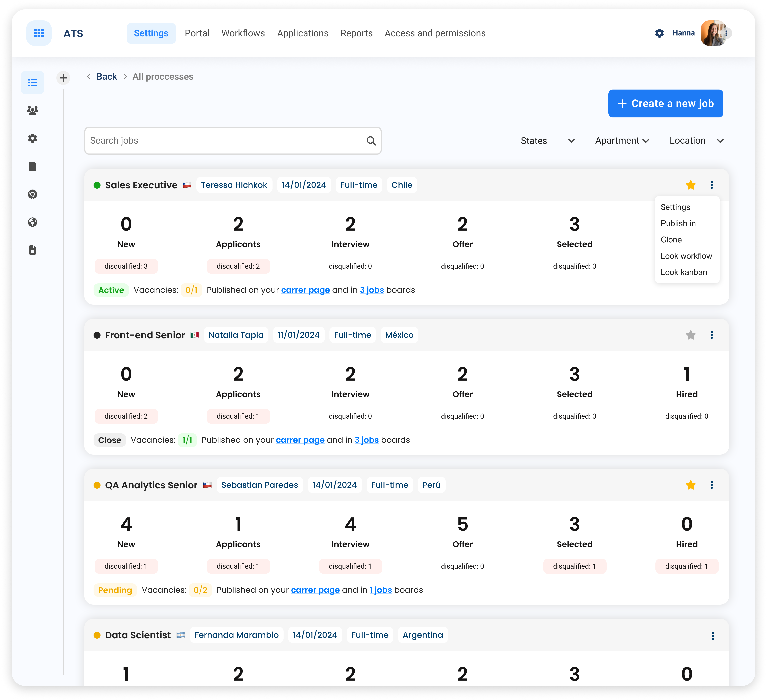Click the text document sidebar icon

[x=33, y=250]
